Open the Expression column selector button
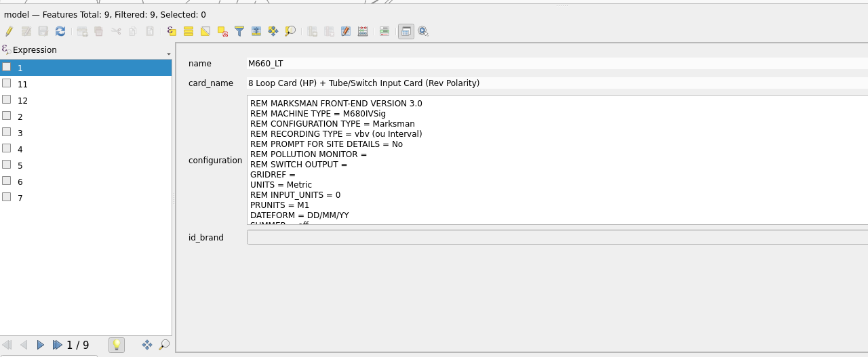The image size is (868, 357). pyautogui.click(x=86, y=50)
